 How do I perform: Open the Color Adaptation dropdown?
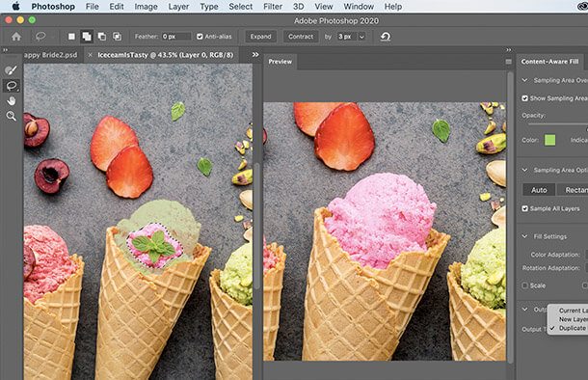coord(586,255)
